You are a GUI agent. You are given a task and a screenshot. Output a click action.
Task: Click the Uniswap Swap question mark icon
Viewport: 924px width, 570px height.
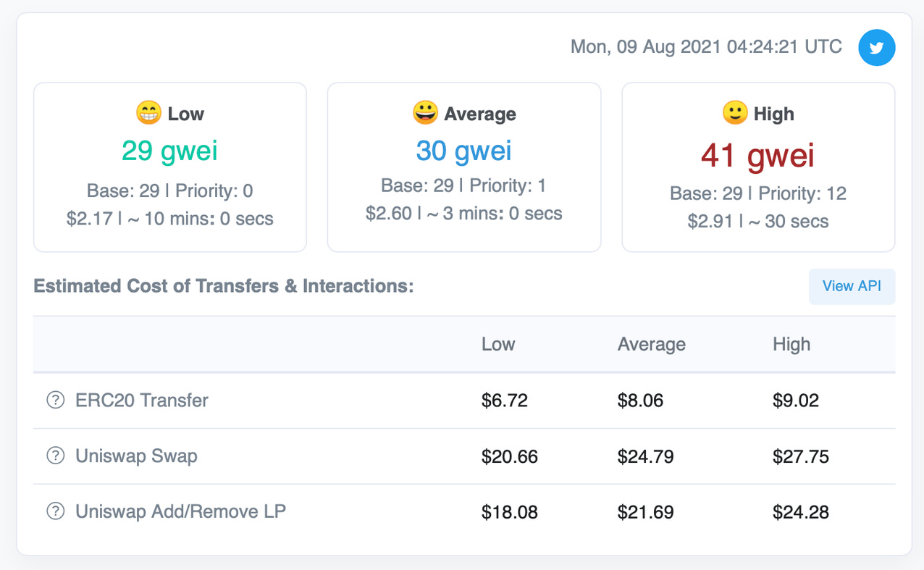55,456
